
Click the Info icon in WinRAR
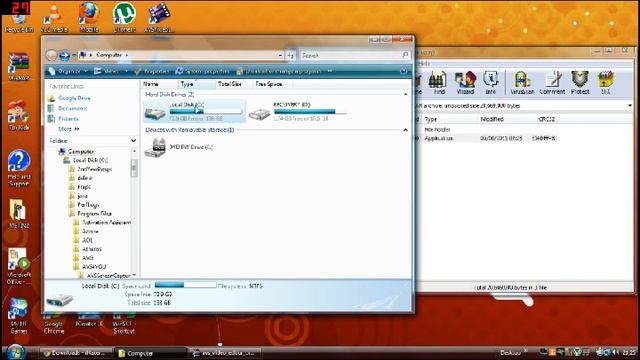tap(491, 83)
